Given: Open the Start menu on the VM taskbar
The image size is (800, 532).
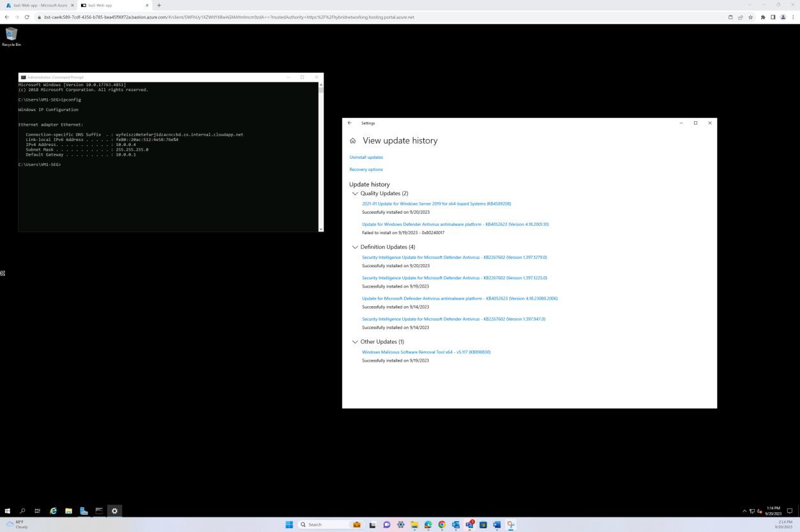Looking at the screenshot, I should click(x=7, y=511).
